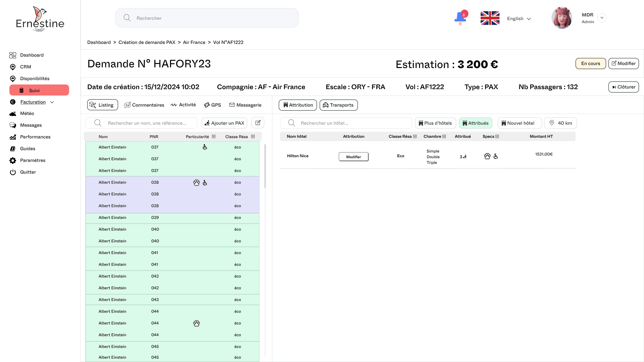This screenshot has height=362, width=644.
Task: Switch to the Commentaires tab
Action: click(x=144, y=105)
